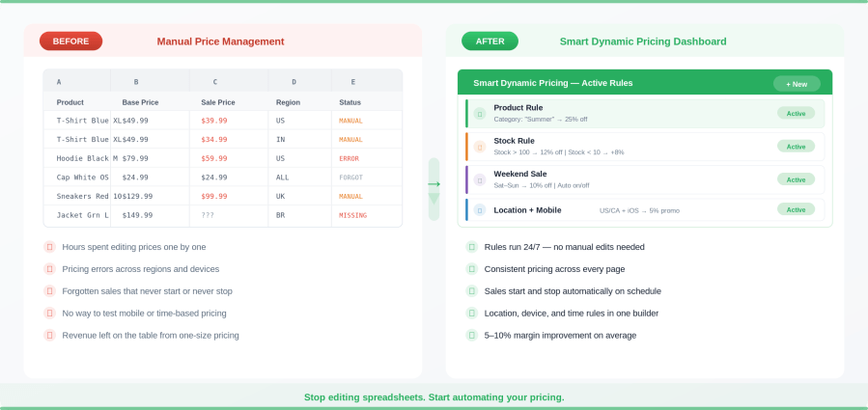Image resolution: width=868 pixels, height=410 pixels.
Task: Click the $99.99 sale price cell
Action: [x=214, y=197]
